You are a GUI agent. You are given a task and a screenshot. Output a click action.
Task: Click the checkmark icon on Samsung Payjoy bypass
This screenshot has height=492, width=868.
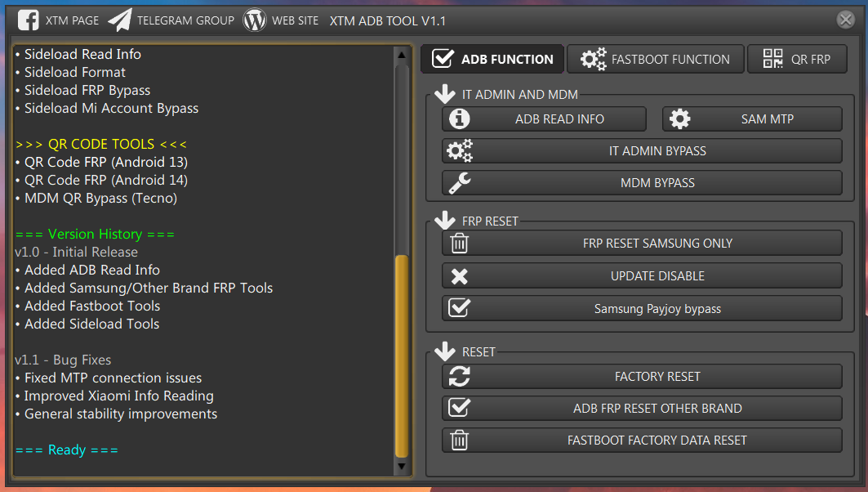point(460,307)
